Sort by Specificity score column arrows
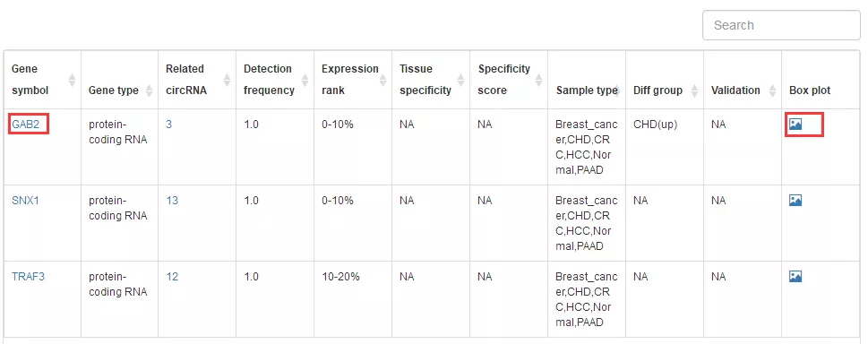The height and width of the screenshot is (344, 868). coord(538,81)
